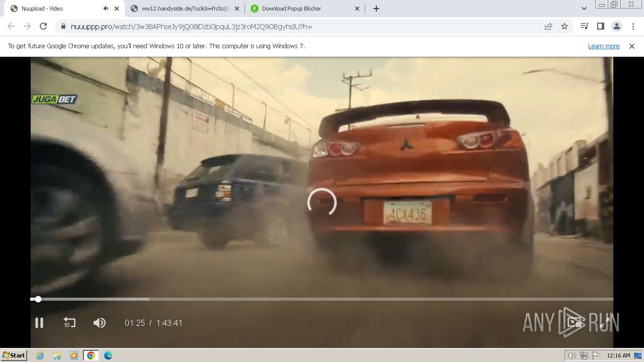
Task: Go forward to next page
Action: 27,26
